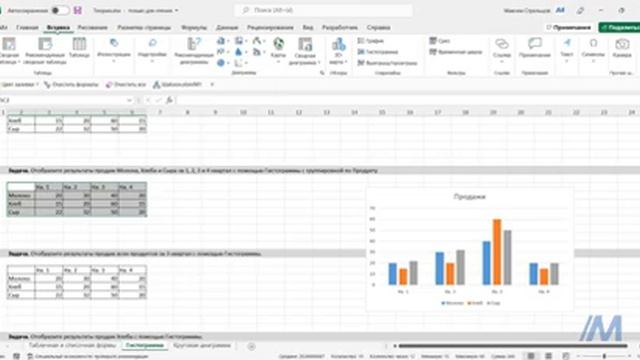Expand the Иллюстрации dropdown
640x360 pixels.
coord(114,51)
